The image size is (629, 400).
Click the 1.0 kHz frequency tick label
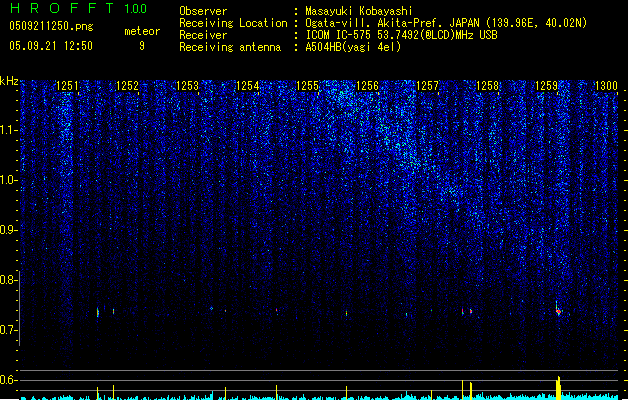(x=8, y=180)
